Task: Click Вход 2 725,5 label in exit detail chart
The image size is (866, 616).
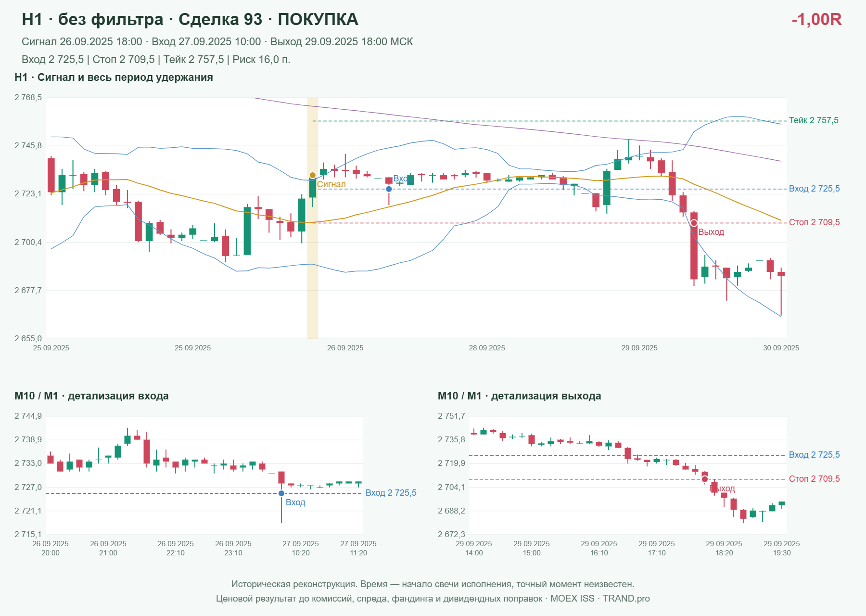Action: (x=814, y=455)
